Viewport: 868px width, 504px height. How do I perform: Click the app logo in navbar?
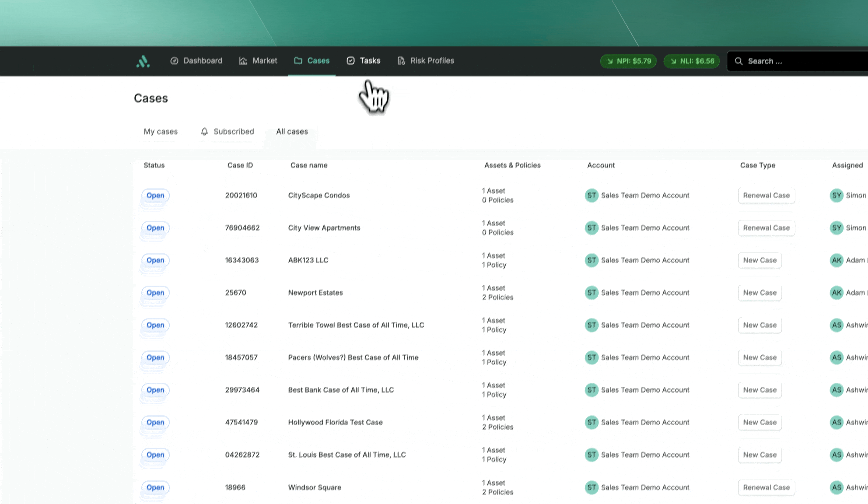tap(143, 61)
